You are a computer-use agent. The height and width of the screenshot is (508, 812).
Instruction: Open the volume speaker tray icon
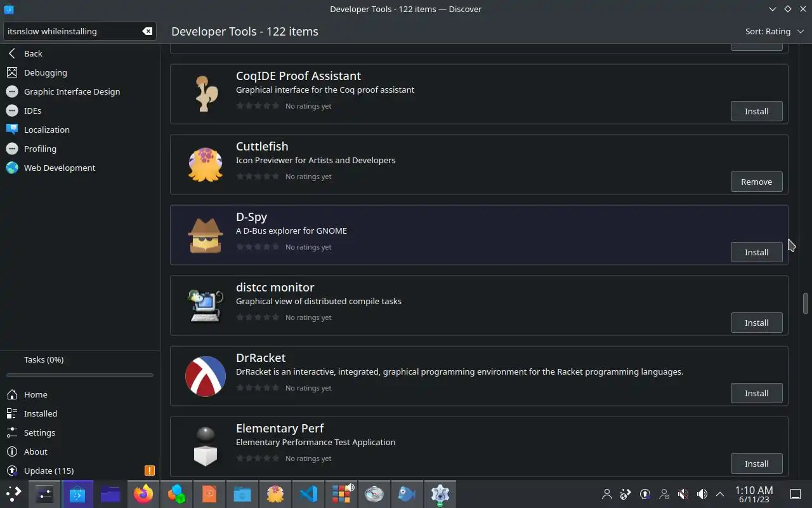coord(702,493)
